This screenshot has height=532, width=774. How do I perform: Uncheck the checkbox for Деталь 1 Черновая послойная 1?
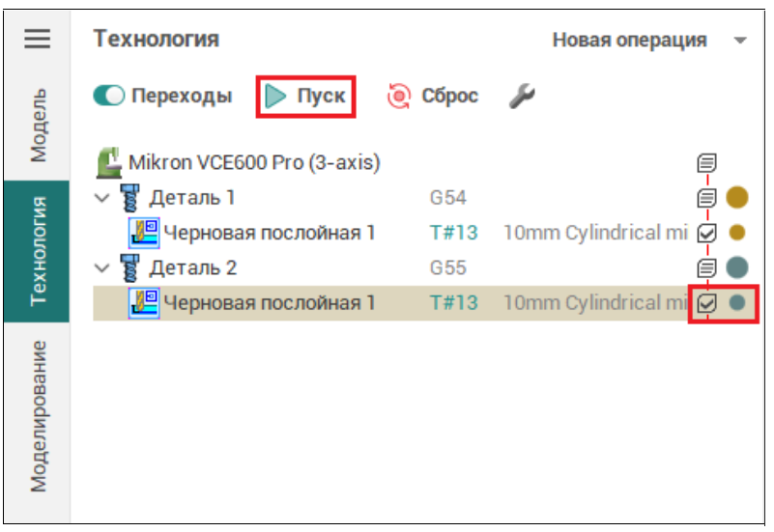point(706,233)
